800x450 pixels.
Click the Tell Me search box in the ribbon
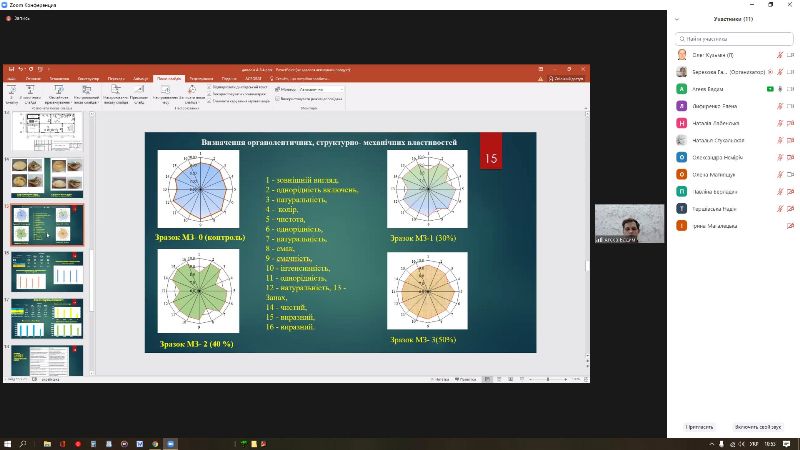click(x=301, y=79)
